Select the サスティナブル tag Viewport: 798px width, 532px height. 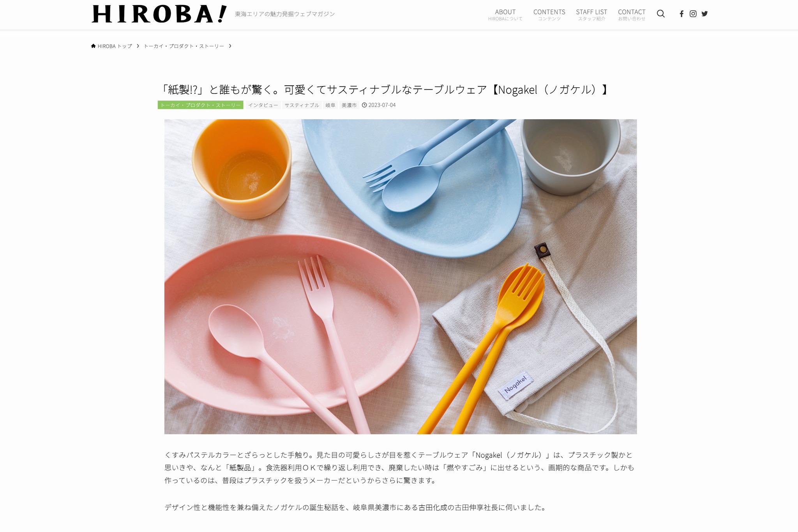point(302,105)
